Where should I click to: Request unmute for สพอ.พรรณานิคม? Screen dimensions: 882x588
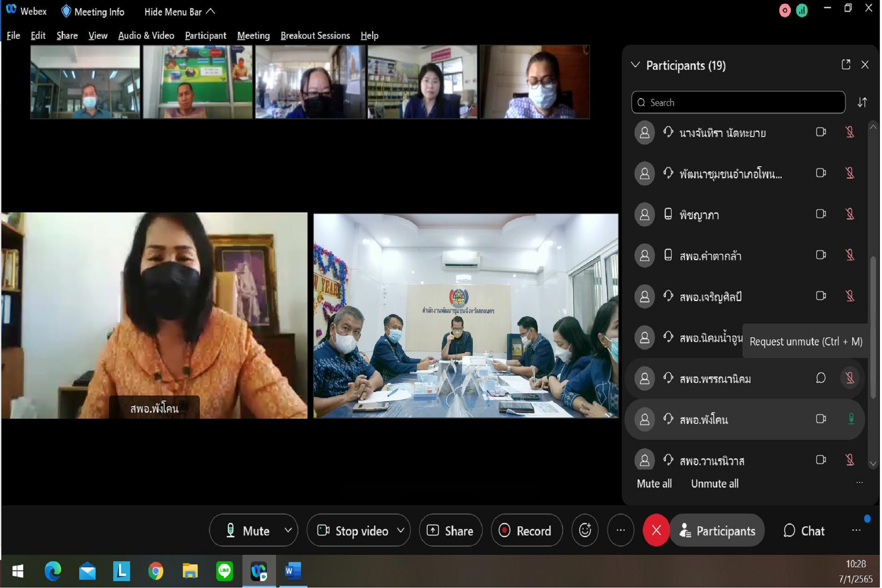(850, 378)
